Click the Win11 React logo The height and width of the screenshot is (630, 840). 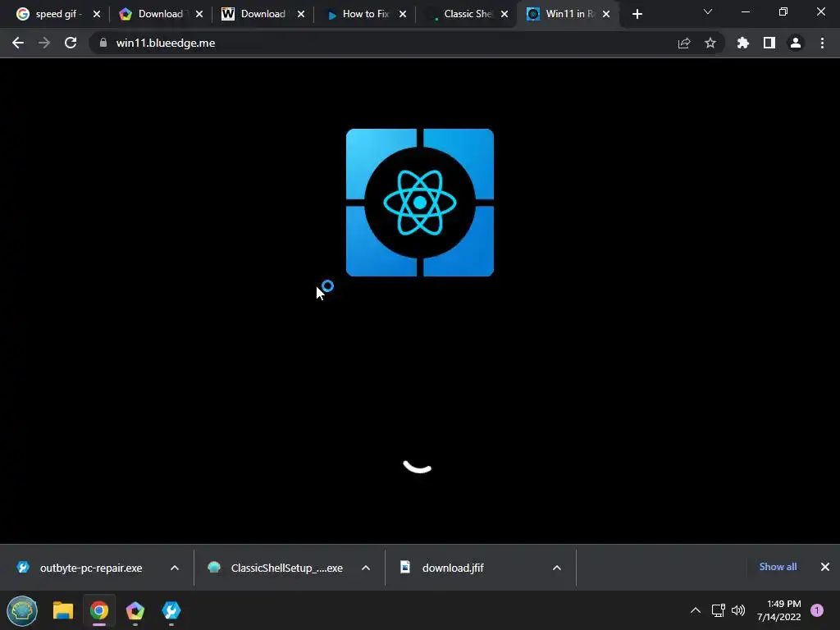419,203
